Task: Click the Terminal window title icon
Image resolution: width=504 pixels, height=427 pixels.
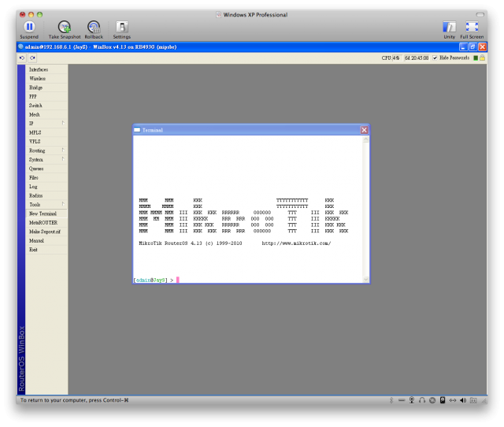Action: 137,130
